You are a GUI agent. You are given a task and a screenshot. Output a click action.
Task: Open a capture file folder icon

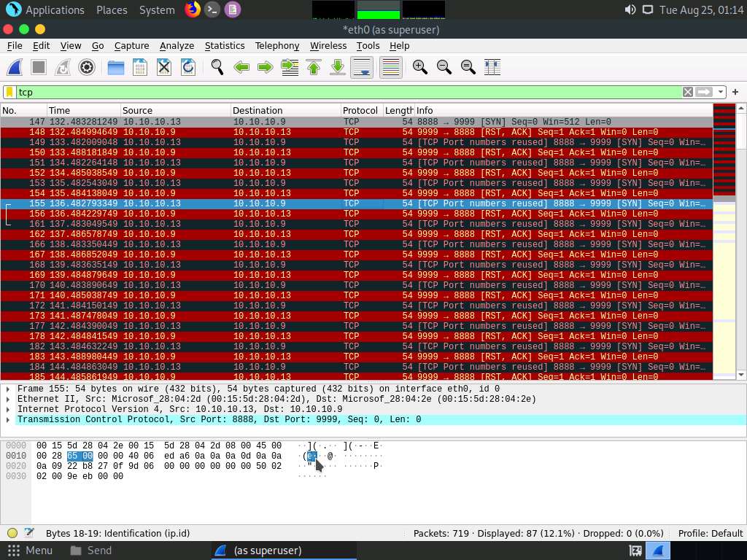click(x=116, y=67)
